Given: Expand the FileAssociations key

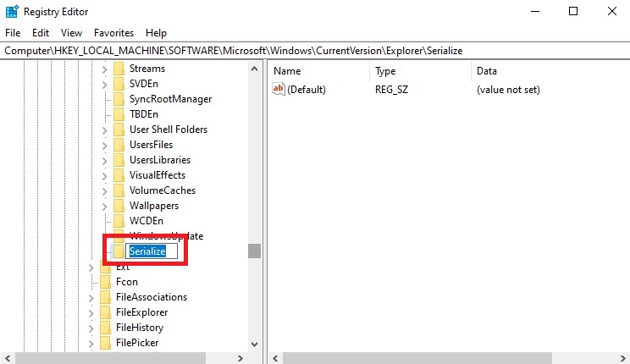Looking at the screenshot, I should click(x=91, y=298).
